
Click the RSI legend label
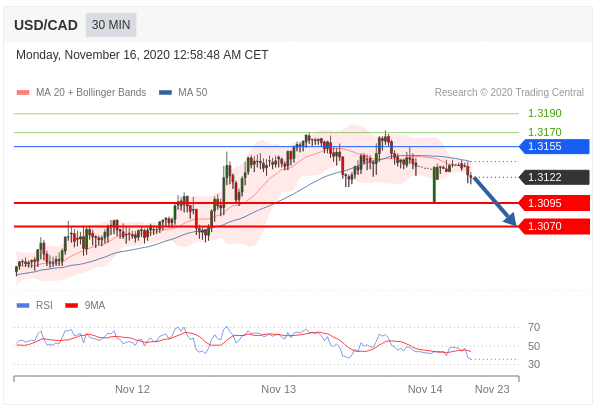[x=44, y=305]
